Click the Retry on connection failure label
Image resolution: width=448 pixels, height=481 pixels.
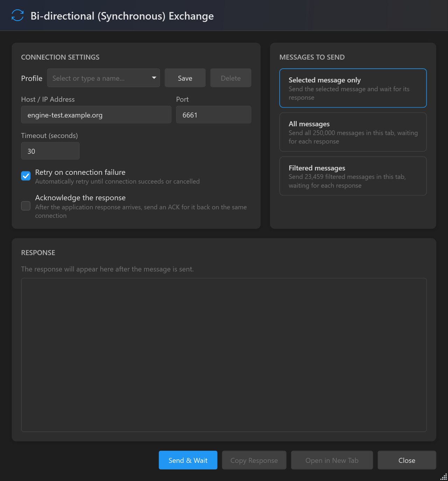pyautogui.click(x=80, y=172)
